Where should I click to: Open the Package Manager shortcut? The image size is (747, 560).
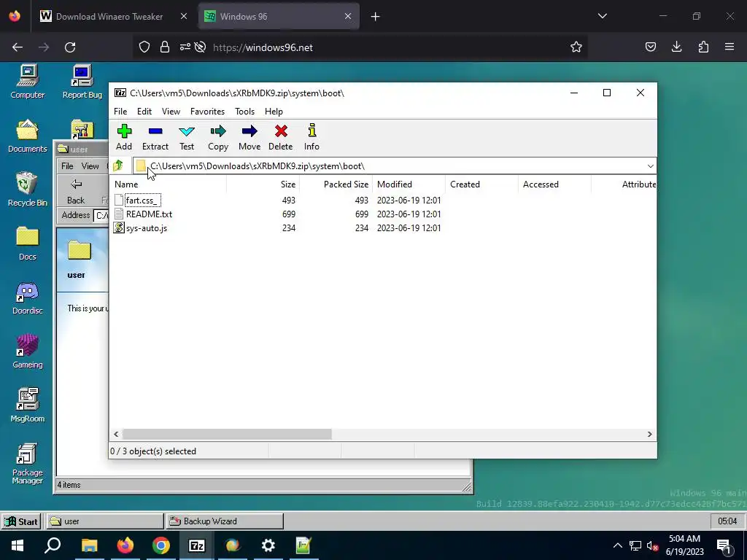27,463
